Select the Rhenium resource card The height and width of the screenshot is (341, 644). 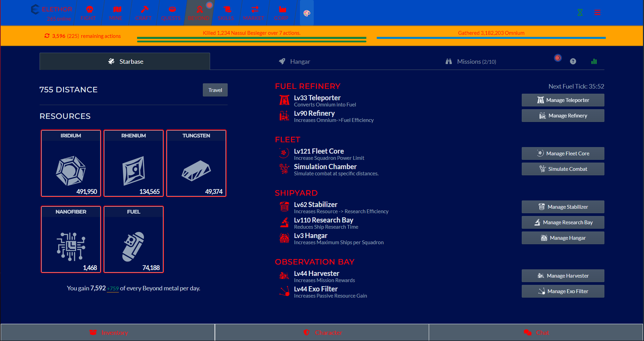click(134, 163)
